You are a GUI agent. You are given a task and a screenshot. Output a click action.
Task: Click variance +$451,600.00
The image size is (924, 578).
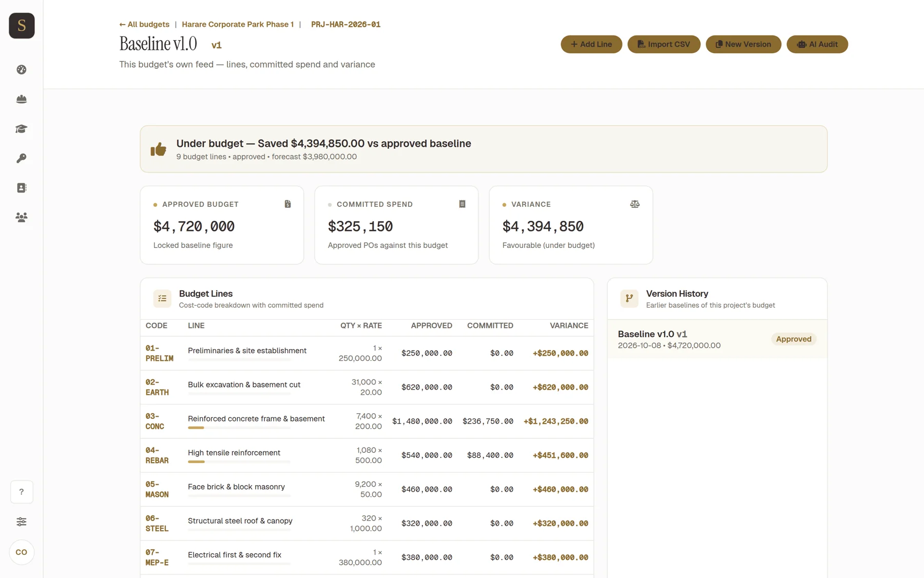[x=561, y=455]
